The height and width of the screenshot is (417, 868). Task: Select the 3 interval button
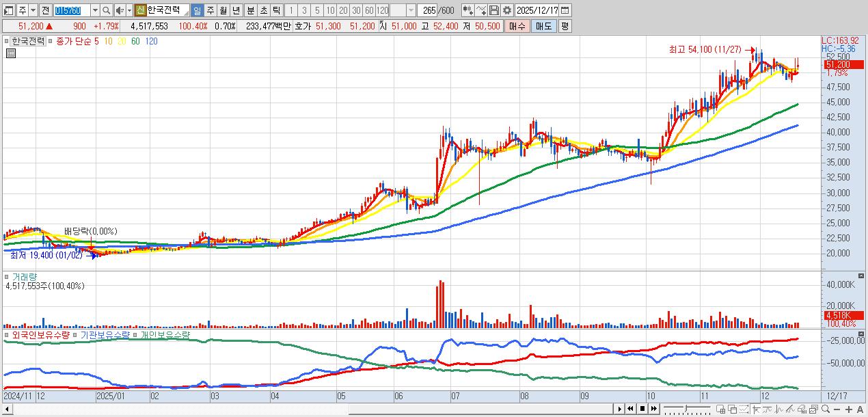click(x=304, y=10)
